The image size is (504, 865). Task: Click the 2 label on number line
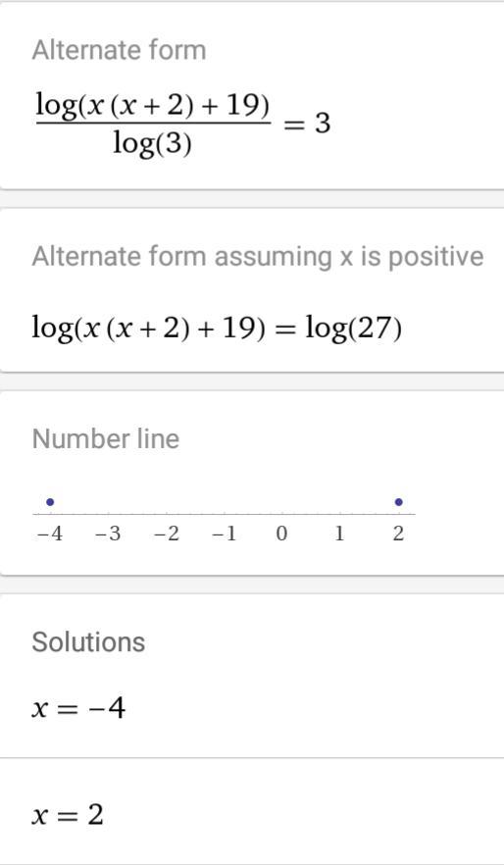click(x=398, y=534)
